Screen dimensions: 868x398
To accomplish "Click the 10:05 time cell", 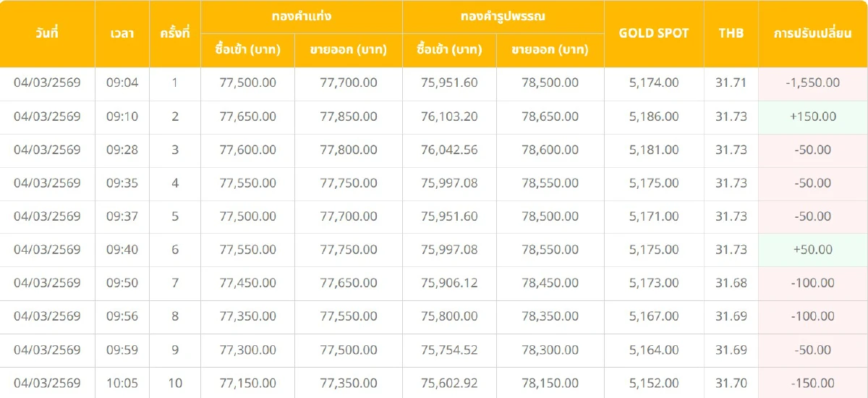I will tap(122, 383).
